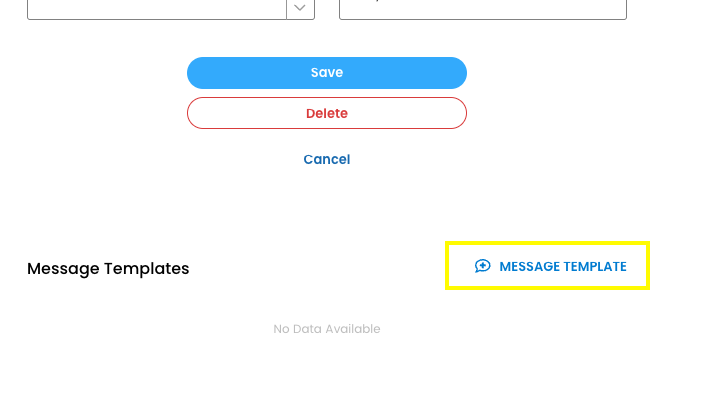The image size is (726, 419).
Task: Click the MESSAGE TEMPLATE button
Action: pyautogui.click(x=549, y=266)
